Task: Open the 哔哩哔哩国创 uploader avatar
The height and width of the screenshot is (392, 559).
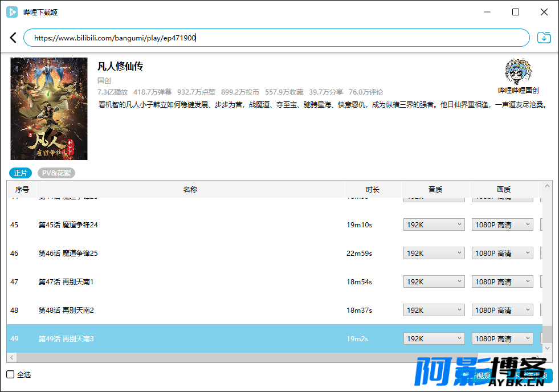Action: 518,72
